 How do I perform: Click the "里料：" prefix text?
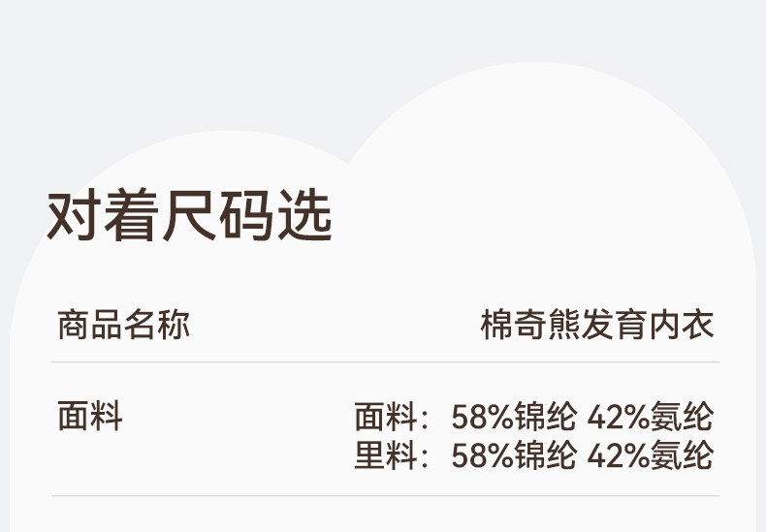click(x=391, y=454)
